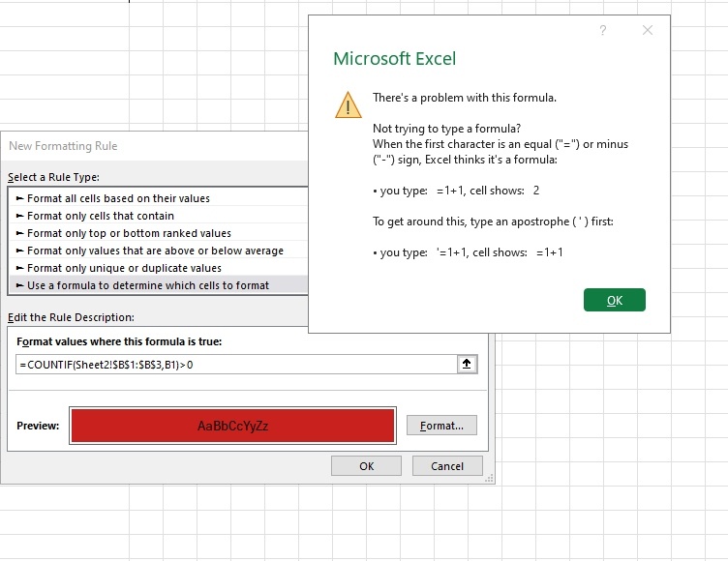This screenshot has height=561, width=728.
Task: Click the green OK button in error dialog
Action: point(614,300)
